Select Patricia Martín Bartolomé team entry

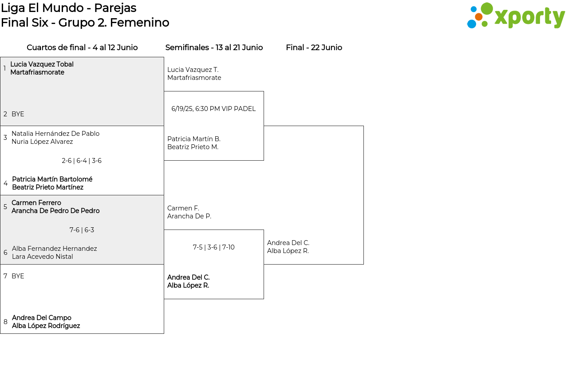point(52,183)
